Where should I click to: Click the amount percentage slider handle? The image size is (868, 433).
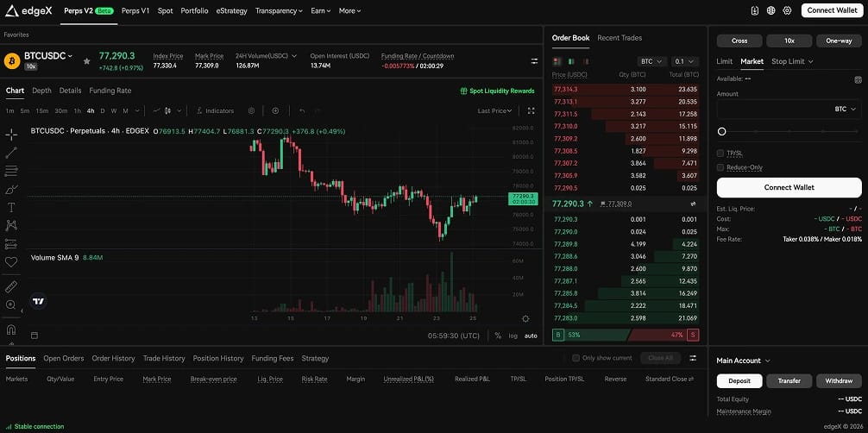click(721, 132)
